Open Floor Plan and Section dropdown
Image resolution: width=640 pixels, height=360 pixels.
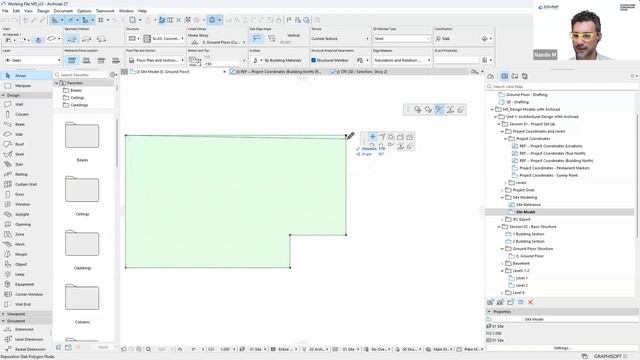pos(156,60)
